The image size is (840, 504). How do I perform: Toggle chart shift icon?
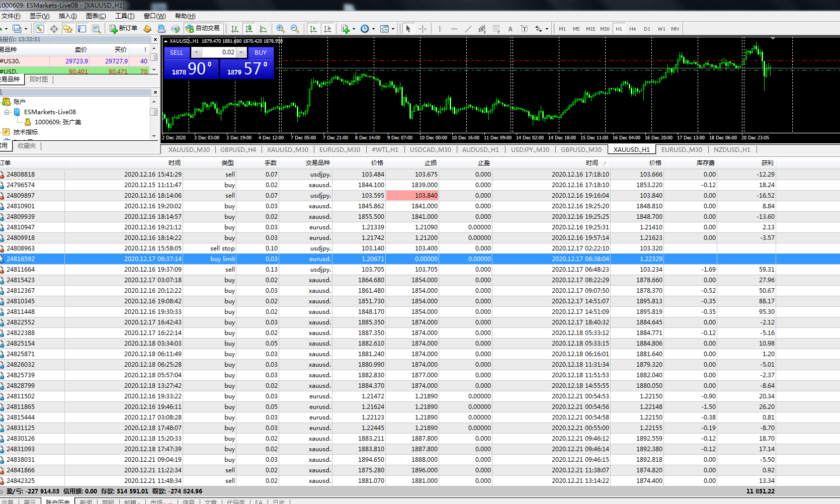pos(327,29)
